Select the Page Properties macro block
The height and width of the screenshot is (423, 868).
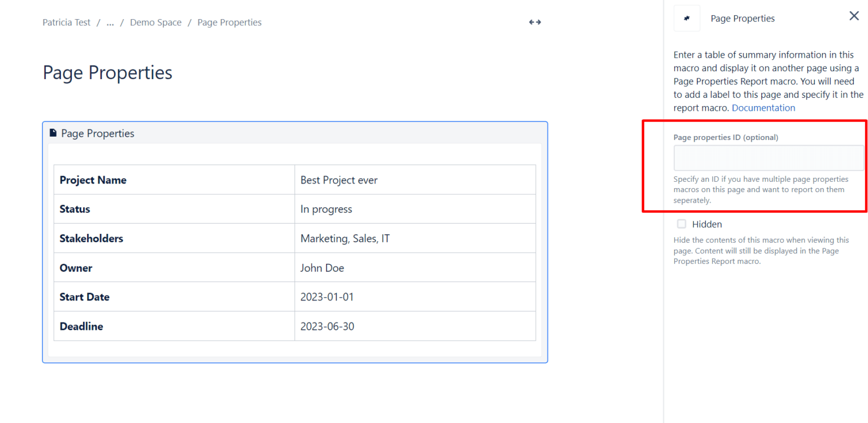coord(295,242)
